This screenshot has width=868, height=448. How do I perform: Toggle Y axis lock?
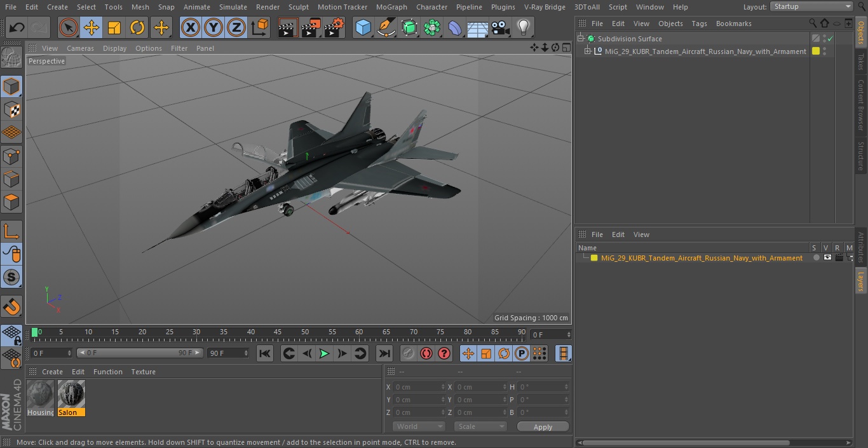[x=214, y=28]
